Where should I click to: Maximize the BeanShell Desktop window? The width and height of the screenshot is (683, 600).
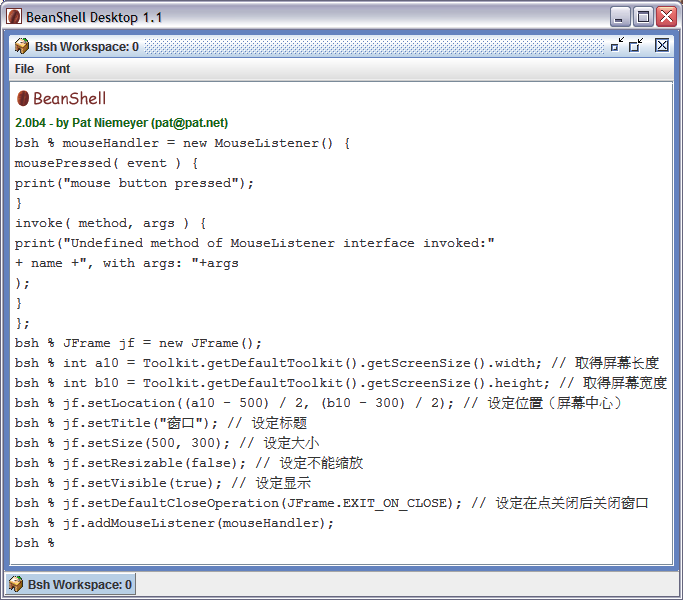(x=643, y=17)
